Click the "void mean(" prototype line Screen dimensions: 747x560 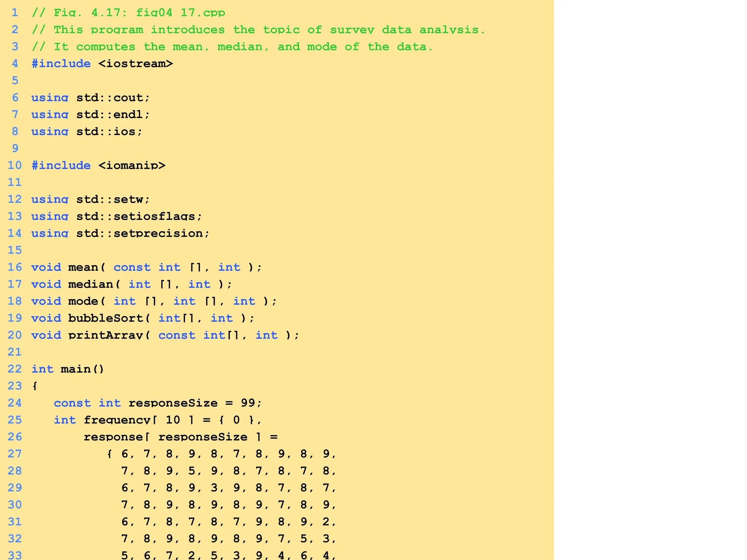147,267
